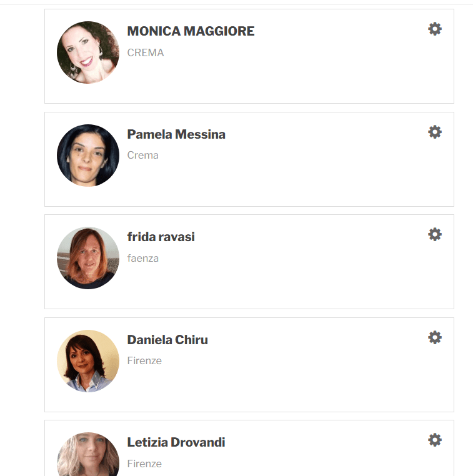Open settings gear for Monica Maggiore

pyautogui.click(x=435, y=29)
